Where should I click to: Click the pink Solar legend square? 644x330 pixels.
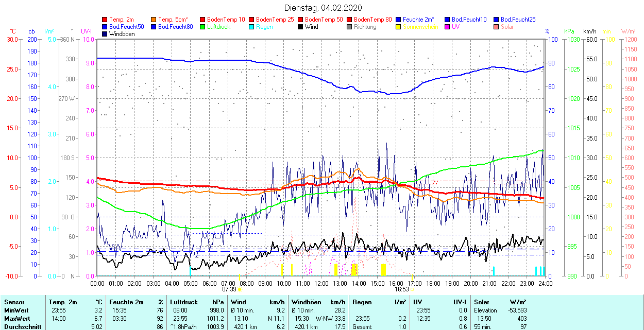click(x=497, y=27)
